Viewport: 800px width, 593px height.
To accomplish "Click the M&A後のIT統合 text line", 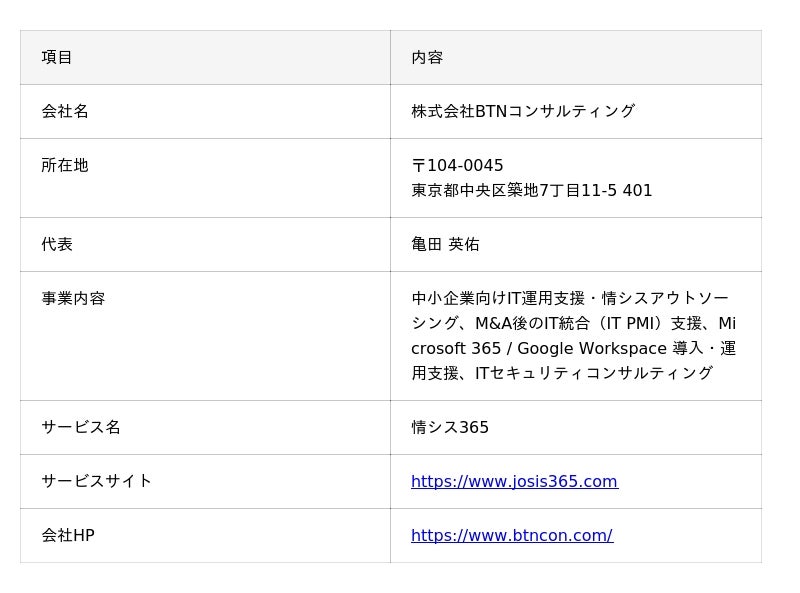I will (573, 324).
